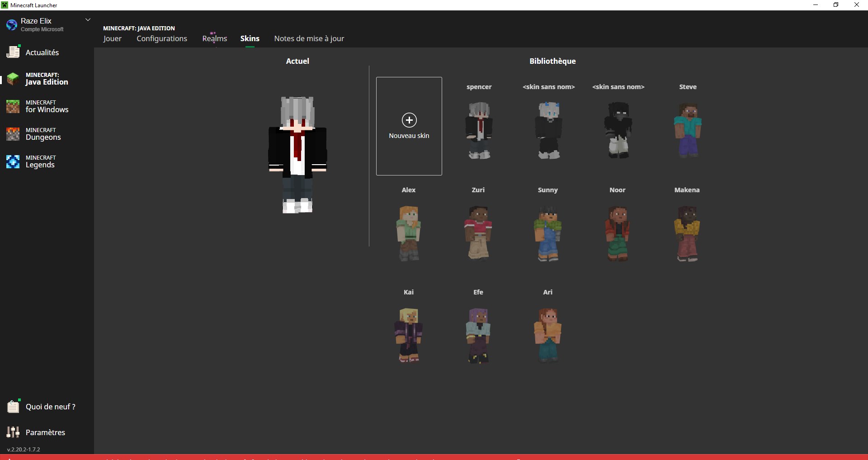Pick the Ari skin

tap(548, 336)
